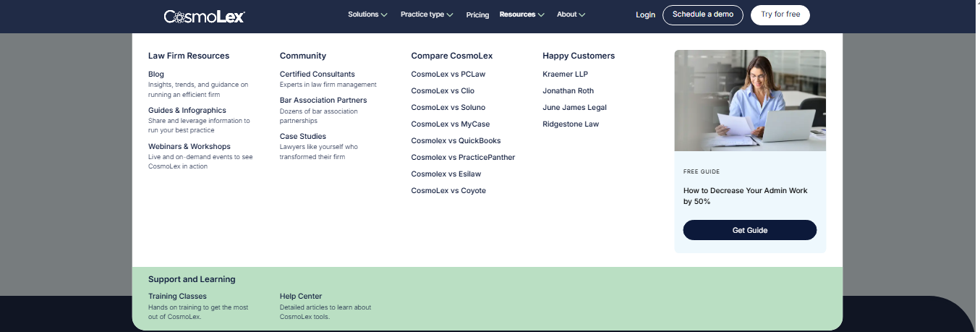Click the Schedule a demo button
980x332 pixels.
(x=702, y=14)
